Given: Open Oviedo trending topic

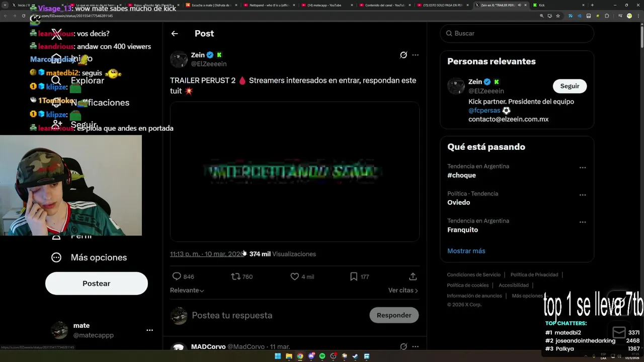Looking at the screenshot, I should pos(458,203).
